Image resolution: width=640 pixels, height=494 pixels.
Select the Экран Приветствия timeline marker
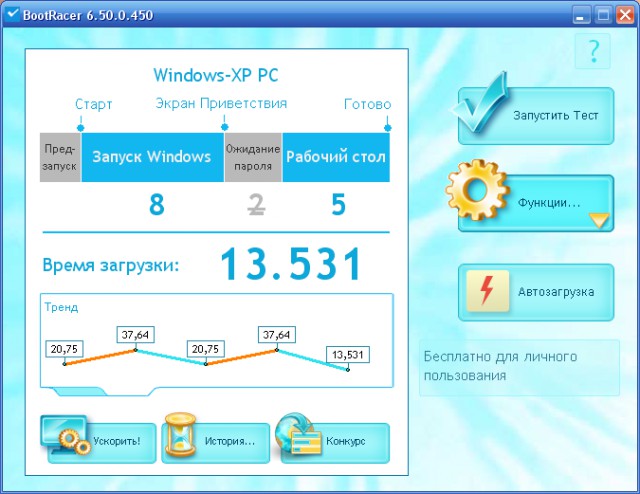click(224, 127)
